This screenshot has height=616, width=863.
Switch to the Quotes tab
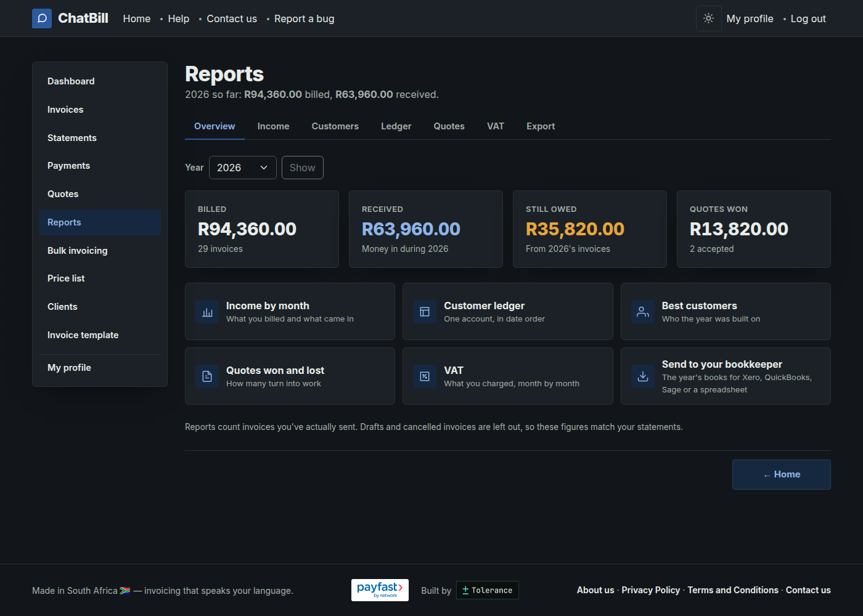[449, 126]
